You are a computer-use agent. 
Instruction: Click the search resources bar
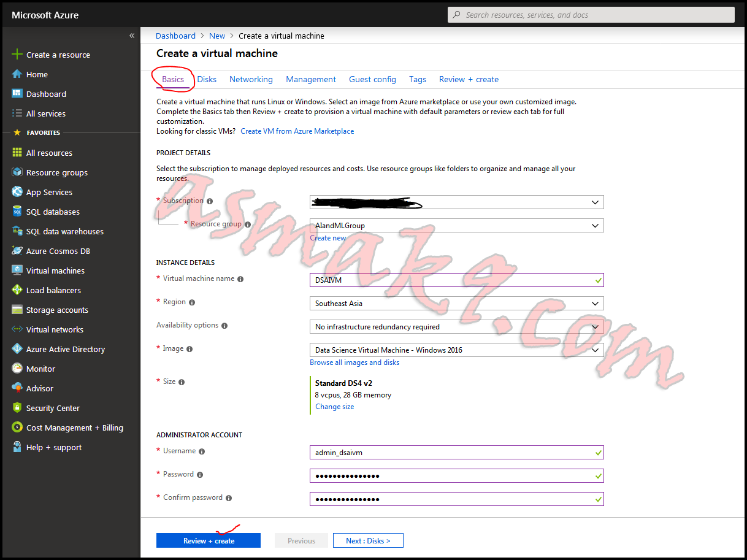pyautogui.click(x=590, y=14)
